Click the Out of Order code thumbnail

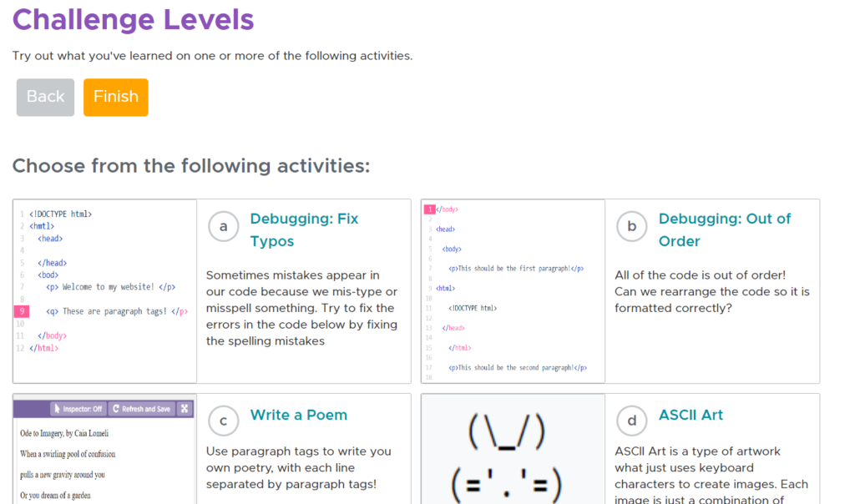pyautogui.click(x=513, y=290)
